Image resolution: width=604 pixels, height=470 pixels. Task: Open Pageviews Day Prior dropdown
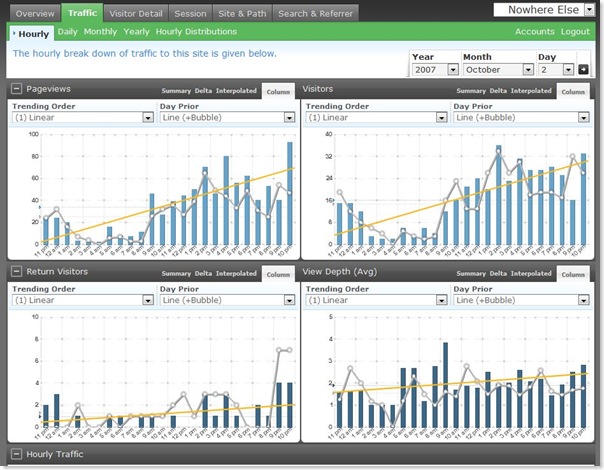coord(227,118)
